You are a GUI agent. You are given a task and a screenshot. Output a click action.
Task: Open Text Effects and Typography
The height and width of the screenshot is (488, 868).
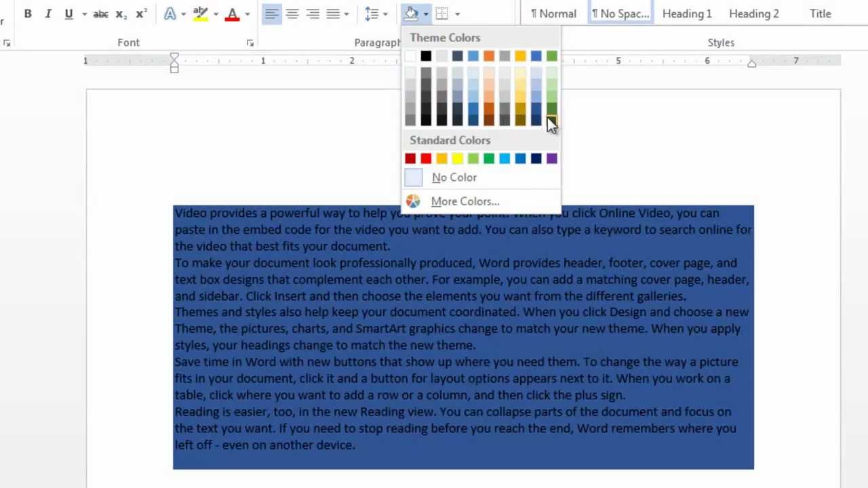tap(170, 14)
